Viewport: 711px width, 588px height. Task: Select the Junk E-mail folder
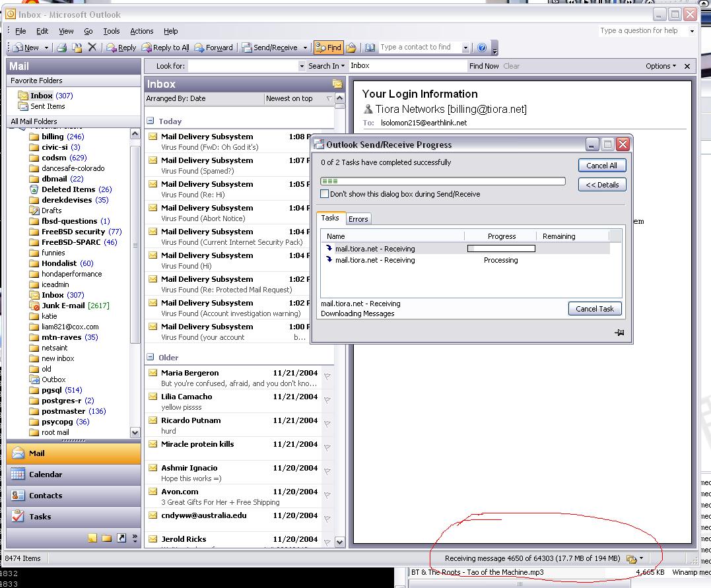(x=63, y=306)
